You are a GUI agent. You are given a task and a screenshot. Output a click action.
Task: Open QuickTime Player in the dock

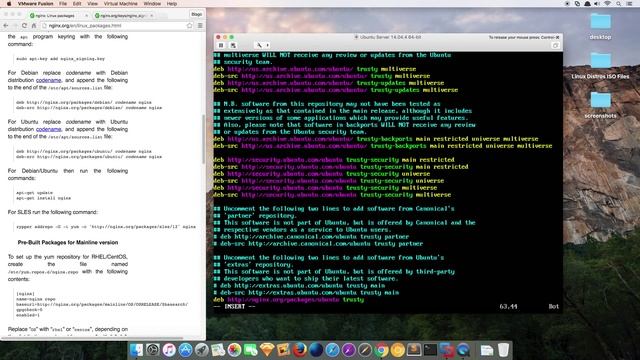coord(463,350)
